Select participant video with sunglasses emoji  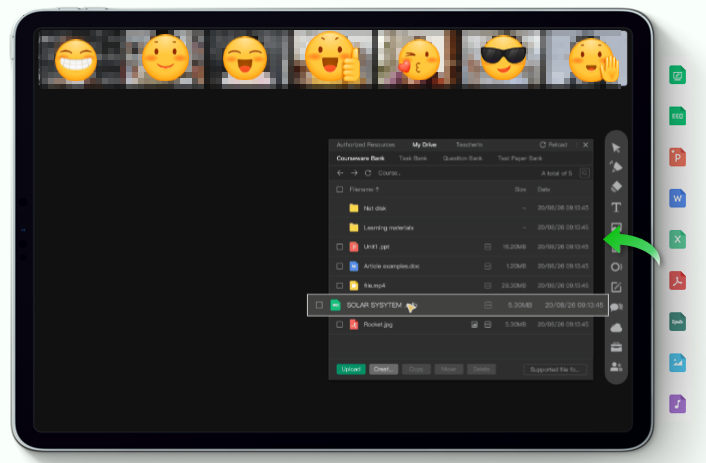click(501, 59)
